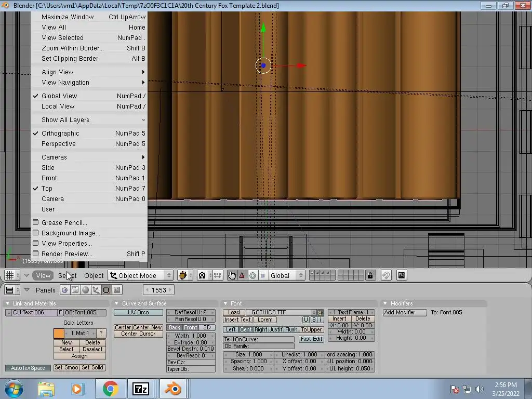
Task: Open the 3D View window type selector
Action: click(x=12, y=275)
